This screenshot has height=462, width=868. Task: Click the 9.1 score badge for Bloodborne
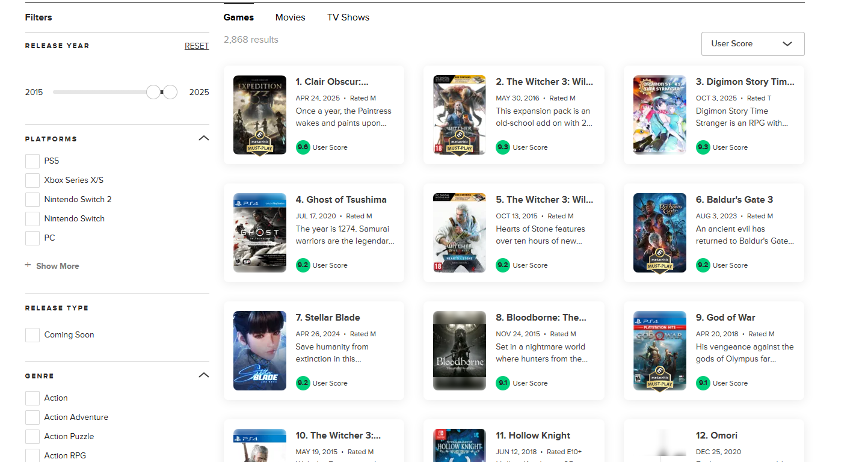click(x=502, y=383)
